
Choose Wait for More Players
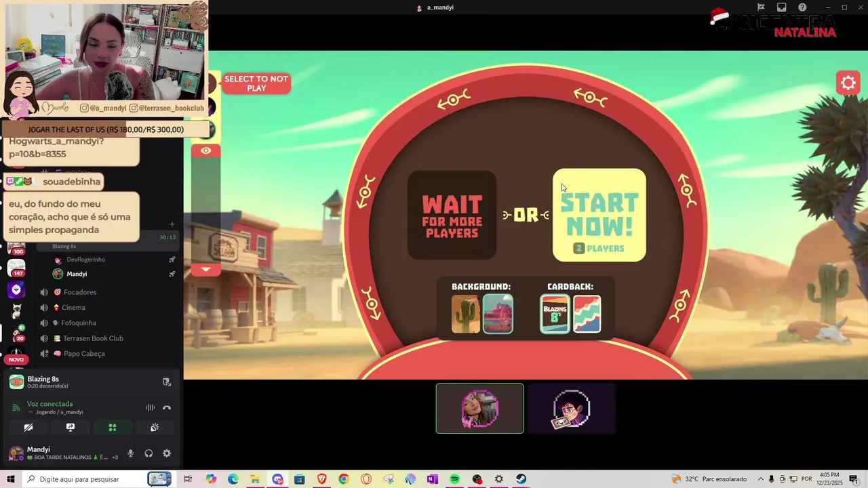[x=452, y=215]
